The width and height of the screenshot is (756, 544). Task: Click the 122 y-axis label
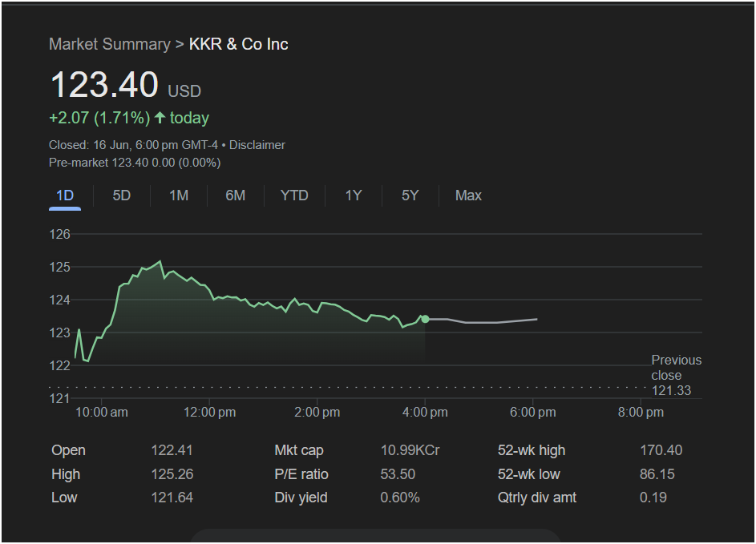tap(60, 365)
